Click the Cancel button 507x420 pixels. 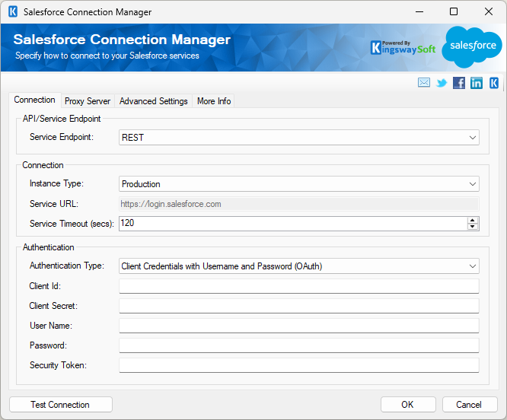(x=470, y=405)
